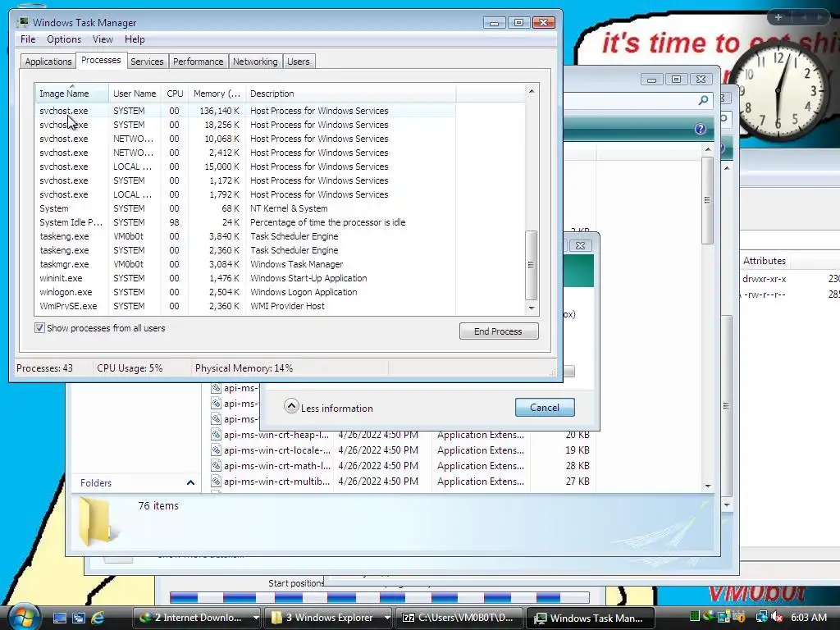
Task: Select the wininit.exe process row
Action: point(245,278)
